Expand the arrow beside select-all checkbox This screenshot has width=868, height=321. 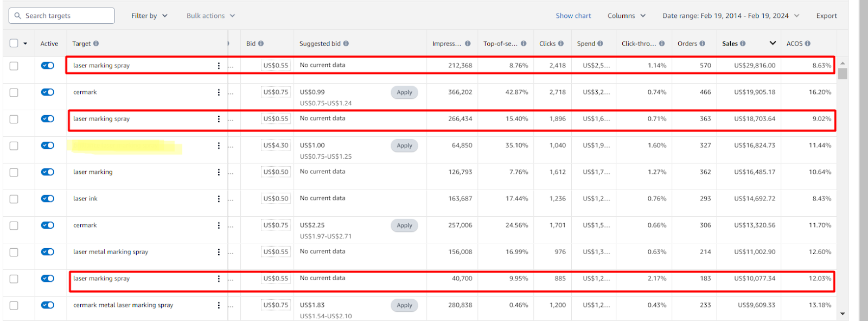(x=25, y=43)
